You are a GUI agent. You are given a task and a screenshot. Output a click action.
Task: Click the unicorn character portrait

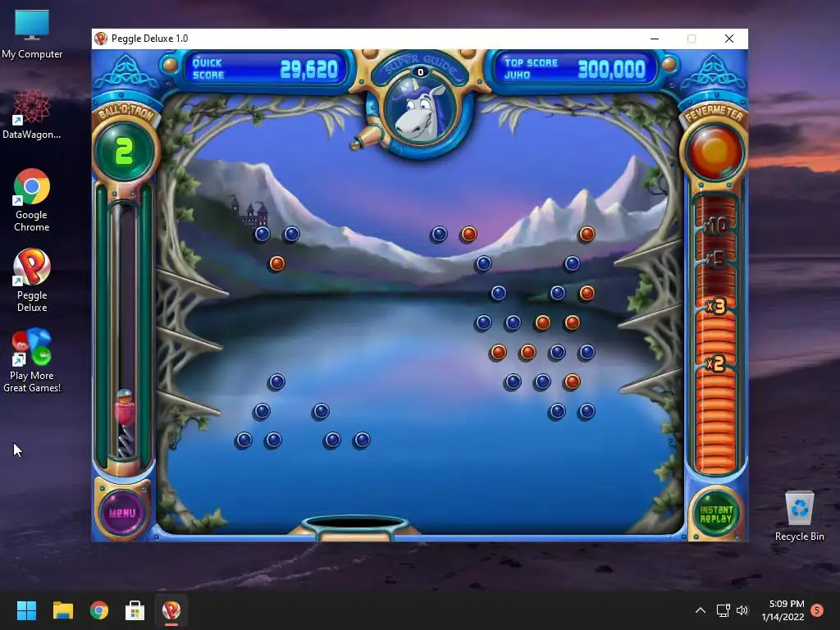421,112
